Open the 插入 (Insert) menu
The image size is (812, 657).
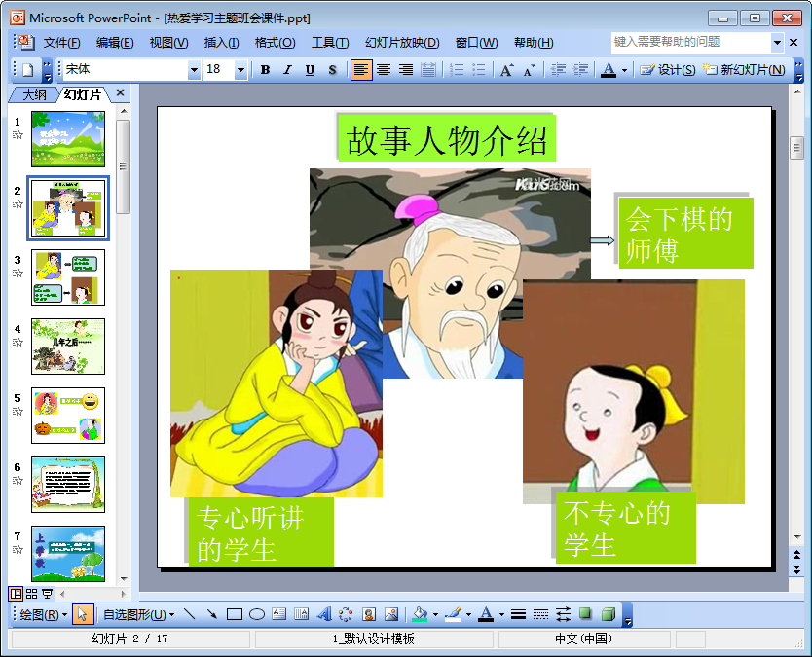(x=221, y=43)
